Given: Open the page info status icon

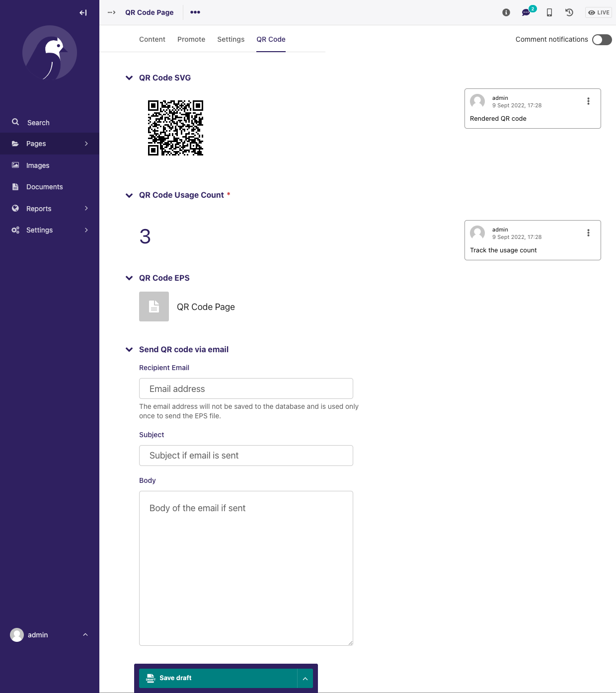Looking at the screenshot, I should point(506,12).
